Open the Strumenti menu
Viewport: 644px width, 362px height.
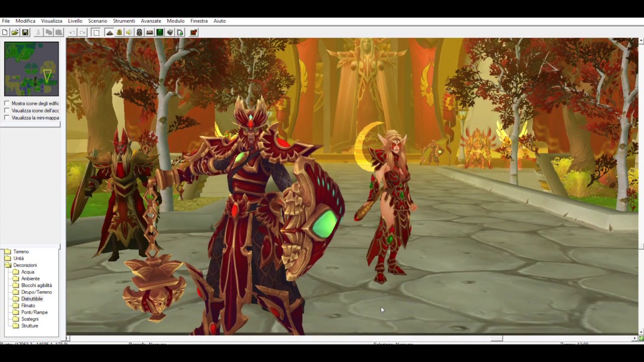[x=124, y=21]
